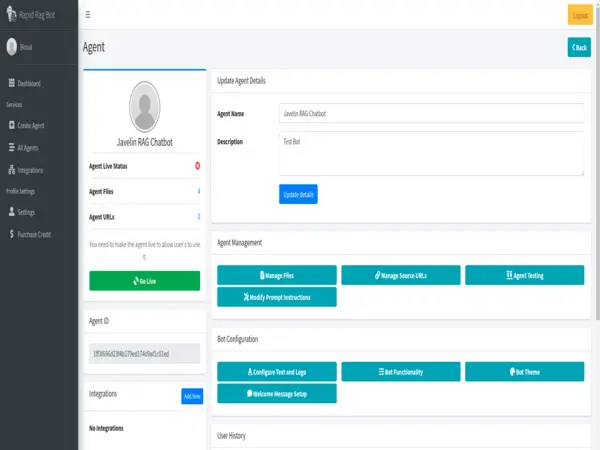This screenshot has height=450, width=600.
Task: Click Add New integration button
Action: [192, 396]
